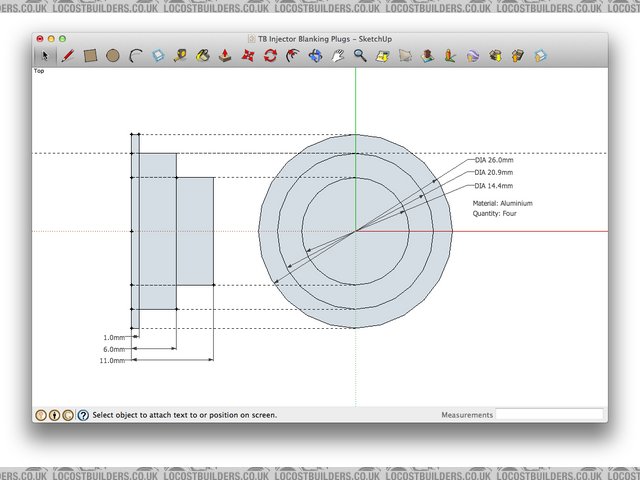The height and width of the screenshot is (480, 640).
Task: Select the arrow Select tool
Action: click(x=44, y=56)
